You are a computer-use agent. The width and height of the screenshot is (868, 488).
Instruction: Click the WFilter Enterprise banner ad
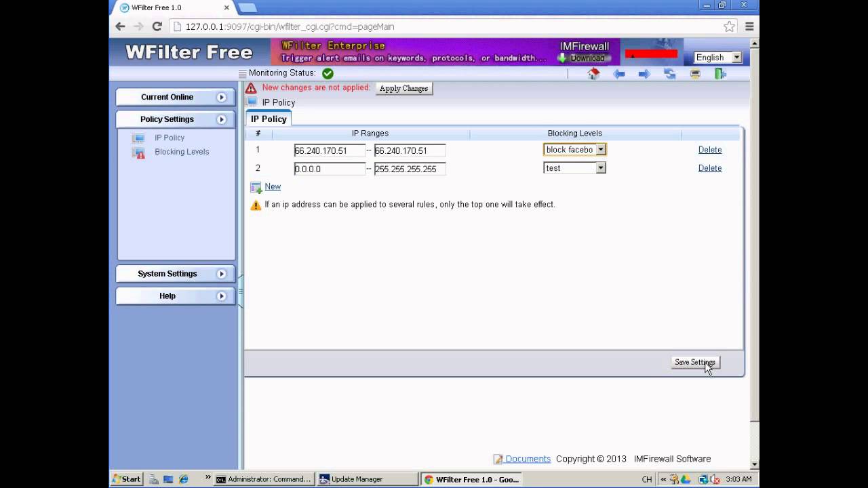click(446, 52)
